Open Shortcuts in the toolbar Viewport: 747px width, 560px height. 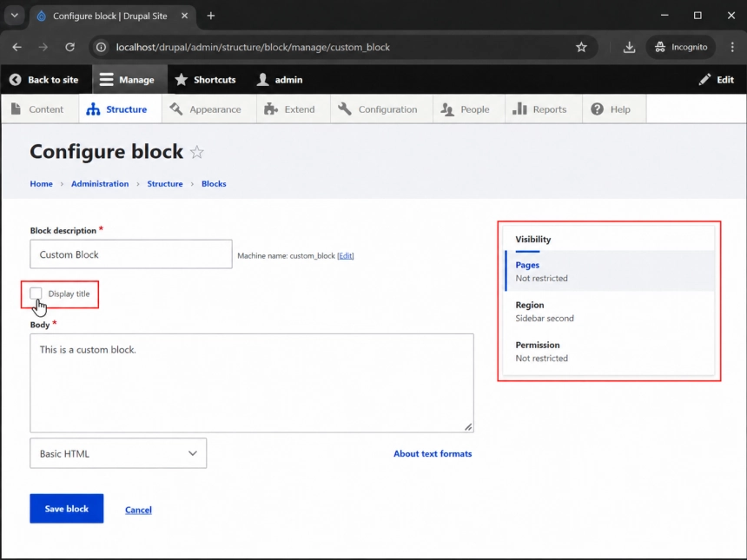click(205, 80)
